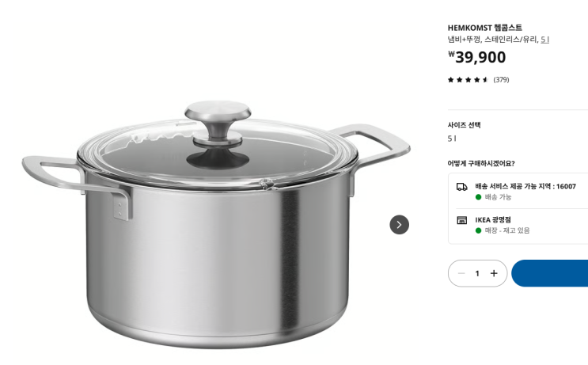Open the 379 reviews count link

pos(501,79)
